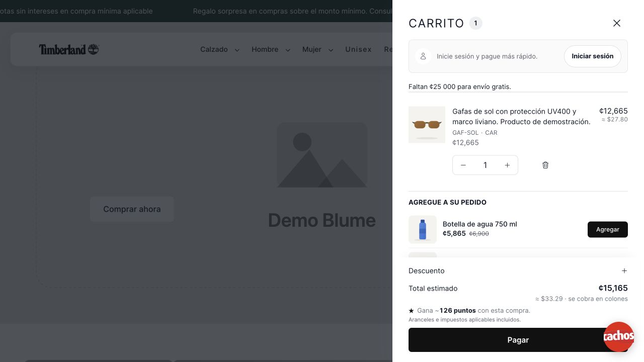Open the water bottle product thumbnail
This screenshot has height=362, width=644.
(x=423, y=229)
